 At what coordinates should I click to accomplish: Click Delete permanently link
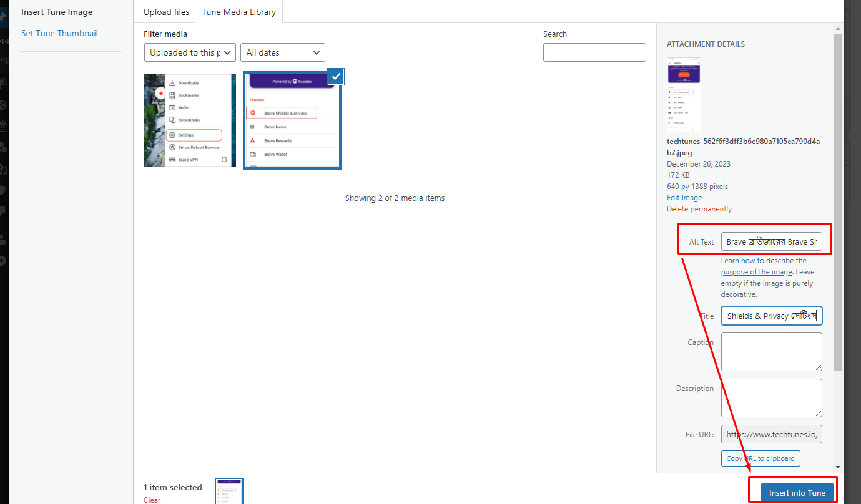(x=699, y=209)
